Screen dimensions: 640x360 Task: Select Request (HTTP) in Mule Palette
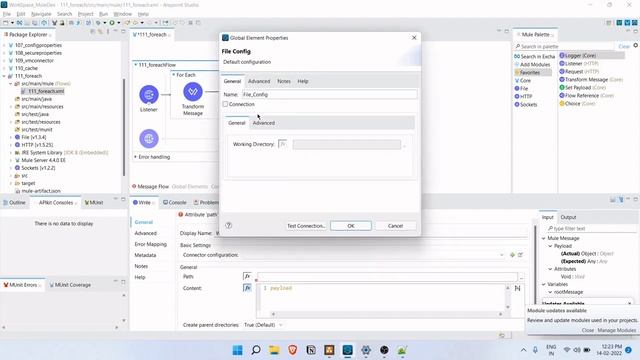point(579,71)
